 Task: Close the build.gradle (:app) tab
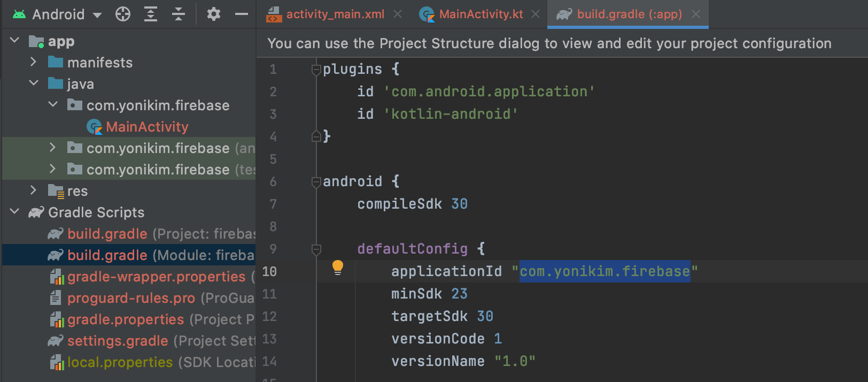point(696,14)
